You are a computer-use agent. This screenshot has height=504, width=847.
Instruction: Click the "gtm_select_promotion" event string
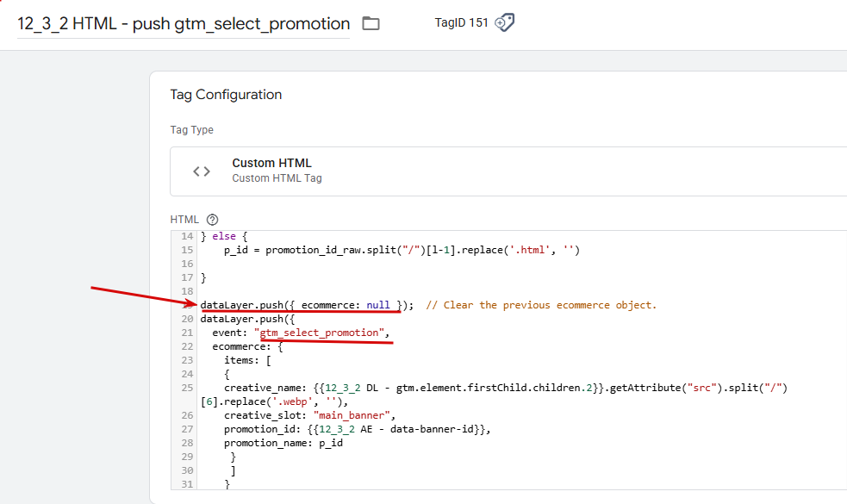pos(320,333)
